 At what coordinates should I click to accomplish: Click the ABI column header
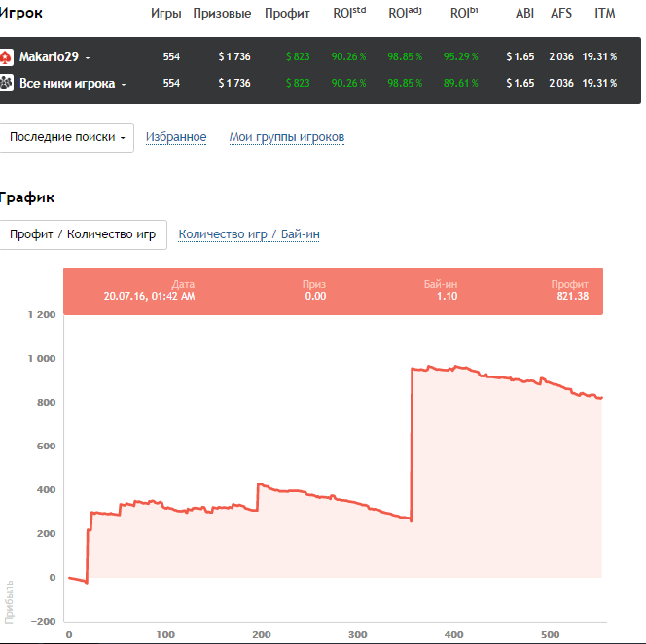524,14
